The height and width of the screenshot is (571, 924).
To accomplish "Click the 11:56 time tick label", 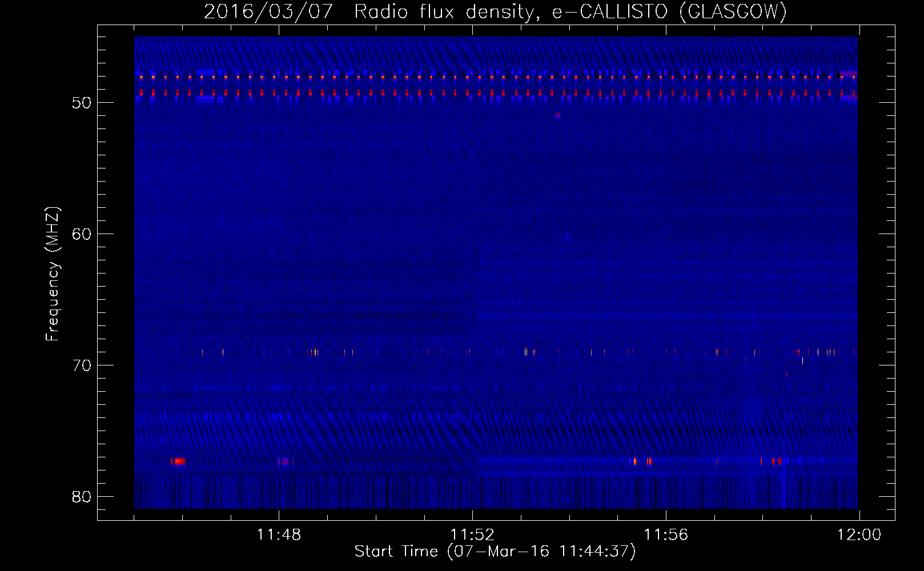I will pyautogui.click(x=666, y=535).
